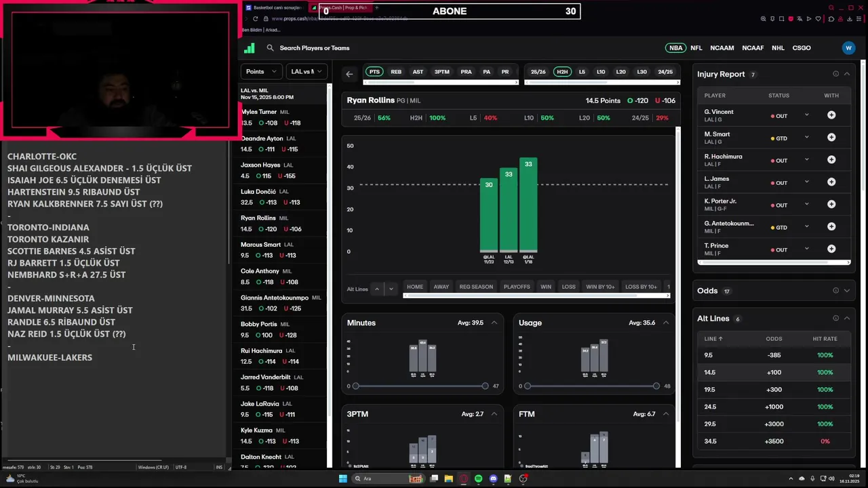This screenshot has height=488, width=868.
Task: Add T. Prince to With filter
Action: [x=831, y=249]
